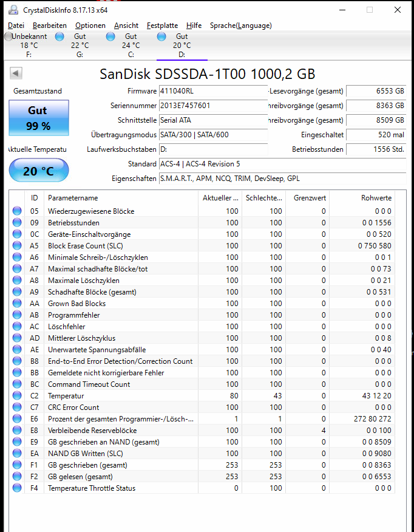Click the Schadhafte Blöcke (gesamt) parameter name
This screenshot has height=532, width=414.
pyautogui.click(x=92, y=292)
